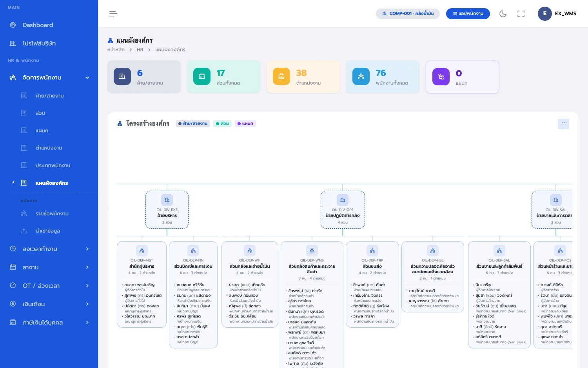
Task: Click the COMP-001 company selector button
Action: (408, 14)
